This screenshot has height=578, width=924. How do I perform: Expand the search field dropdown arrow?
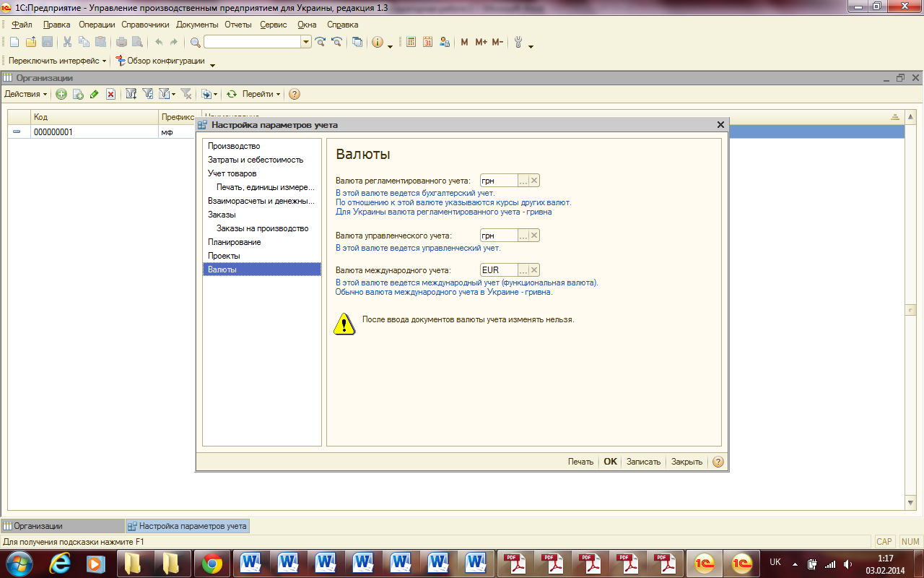tap(306, 42)
